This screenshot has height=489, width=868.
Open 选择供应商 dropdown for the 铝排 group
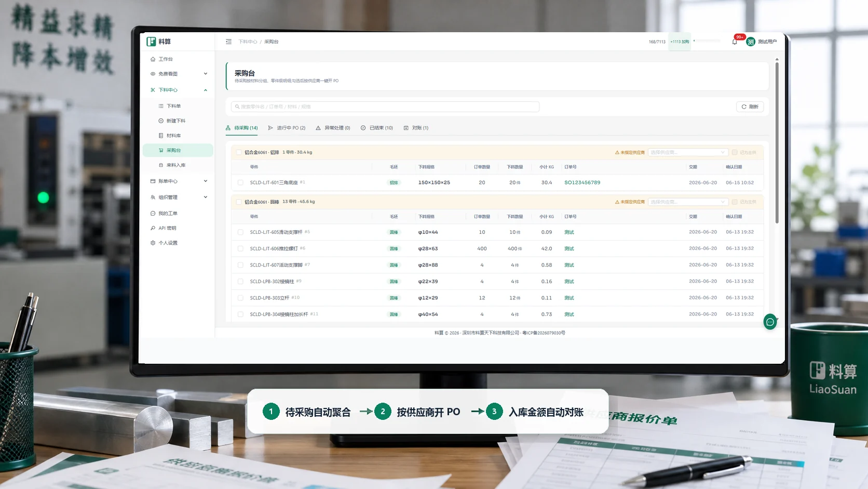point(688,152)
